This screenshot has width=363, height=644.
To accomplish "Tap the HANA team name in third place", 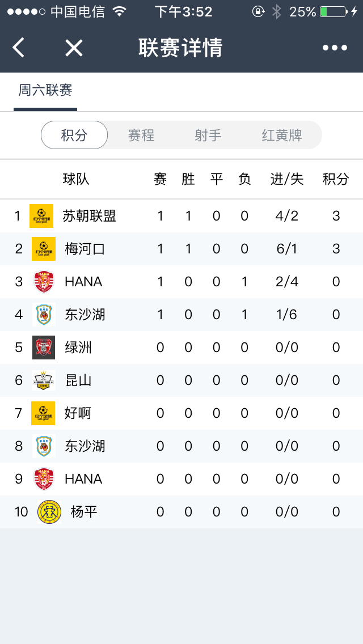I will [83, 282].
